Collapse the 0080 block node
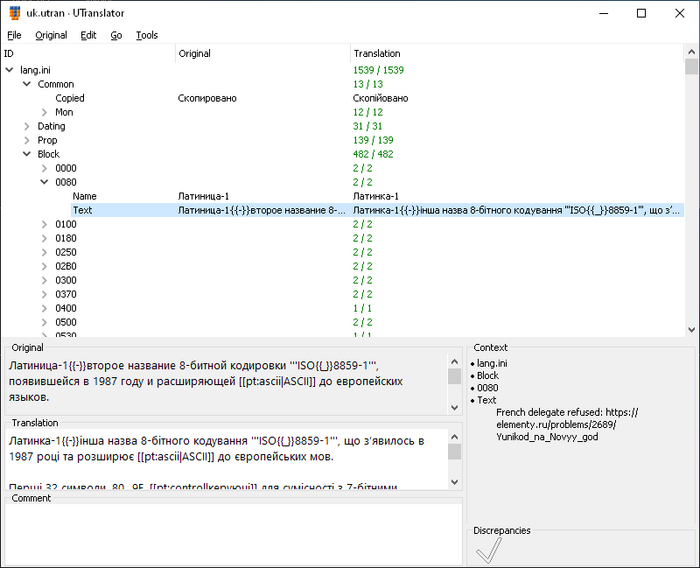The image size is (700, 568). 44,182
